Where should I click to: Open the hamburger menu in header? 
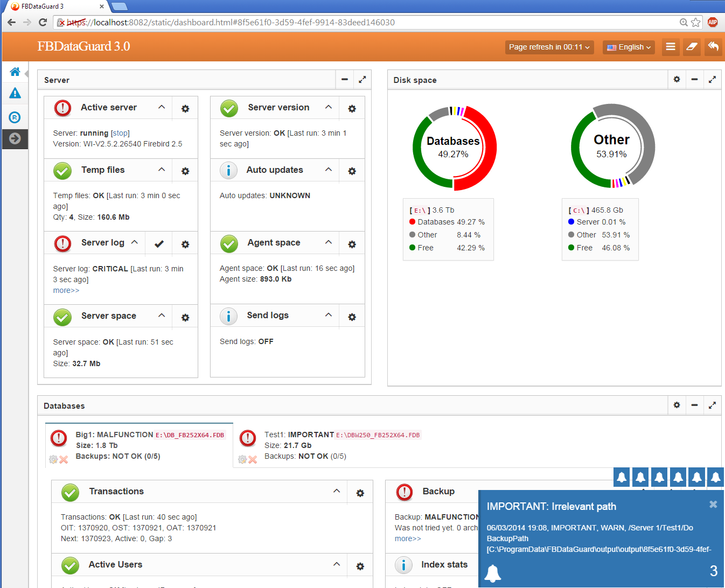coord(671,47)
